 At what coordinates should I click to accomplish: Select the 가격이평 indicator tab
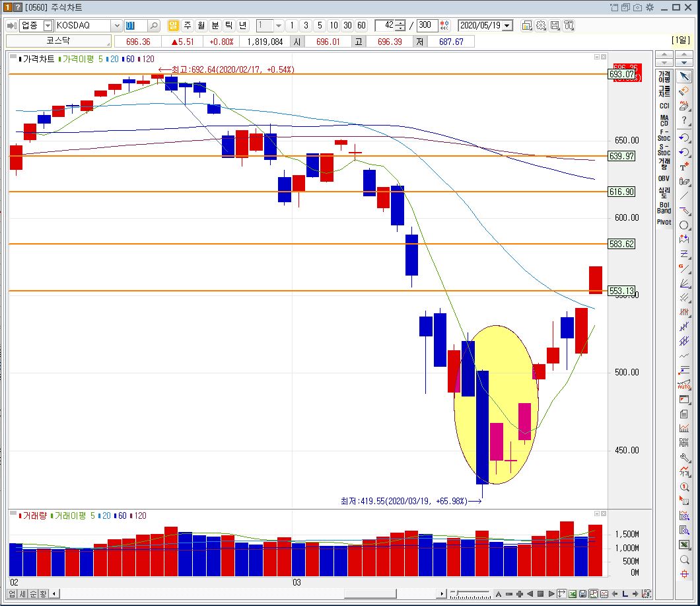(x=664, y=77)
